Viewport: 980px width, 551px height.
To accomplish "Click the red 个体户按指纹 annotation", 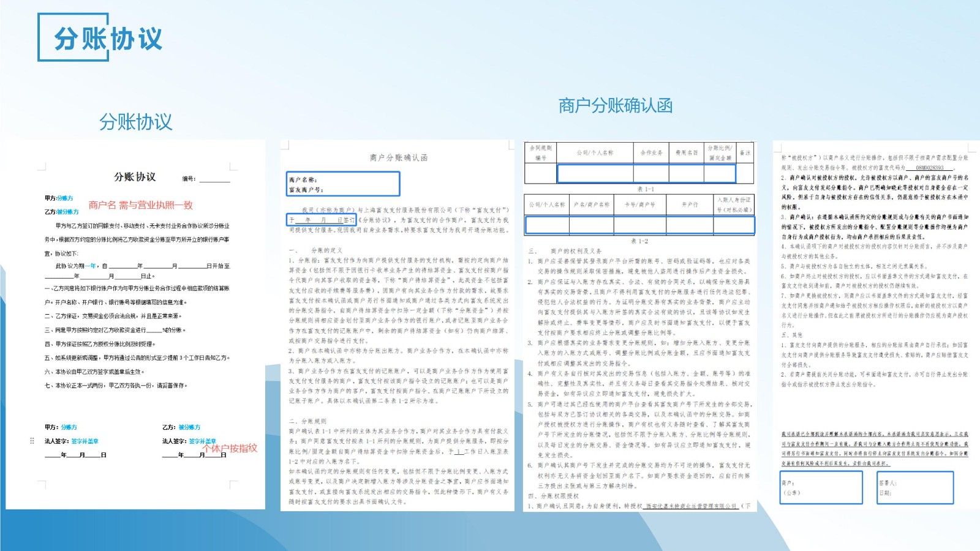I will [x=230, y=448].
